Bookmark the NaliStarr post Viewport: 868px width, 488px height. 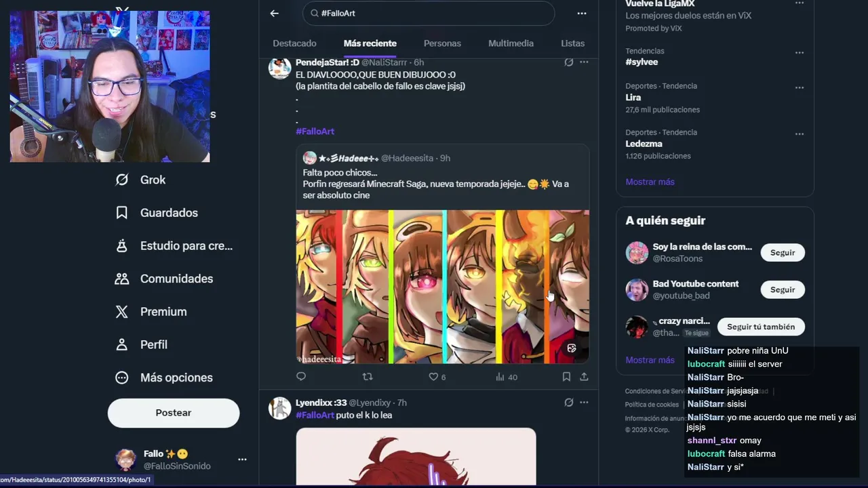pos(566,377)
